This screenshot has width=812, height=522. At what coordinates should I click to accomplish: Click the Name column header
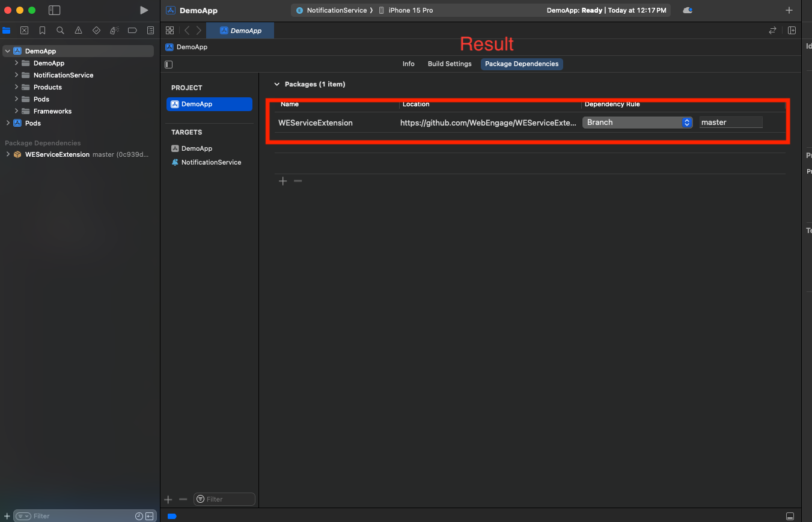[x=290, y=105]
